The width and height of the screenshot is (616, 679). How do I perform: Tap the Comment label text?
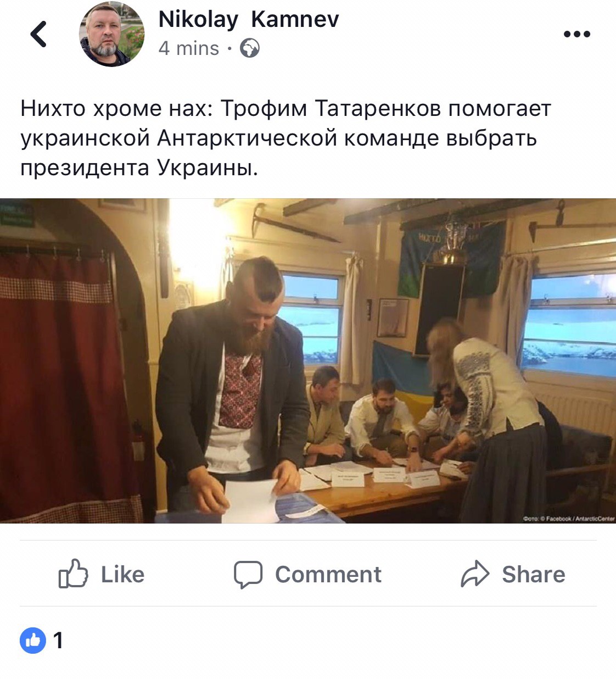328,575
